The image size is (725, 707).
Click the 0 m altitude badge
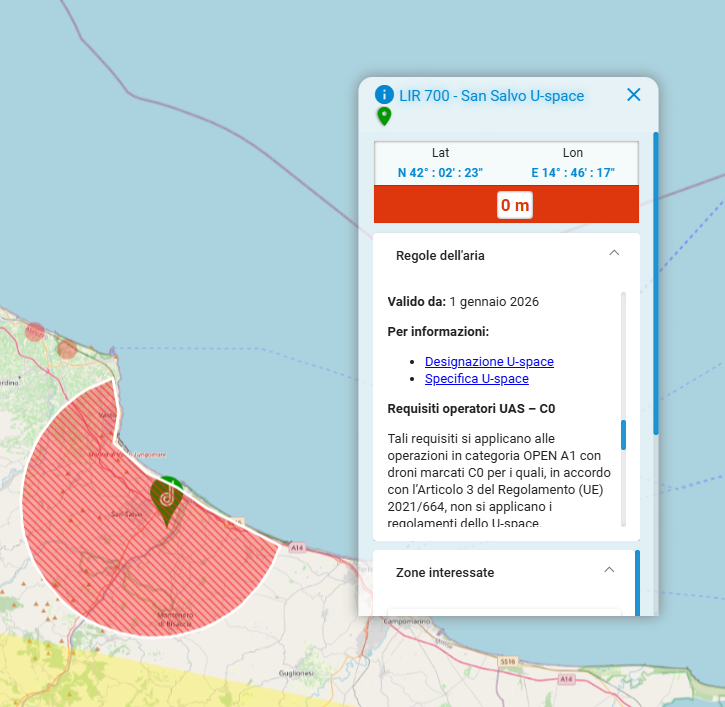[515, 205]
